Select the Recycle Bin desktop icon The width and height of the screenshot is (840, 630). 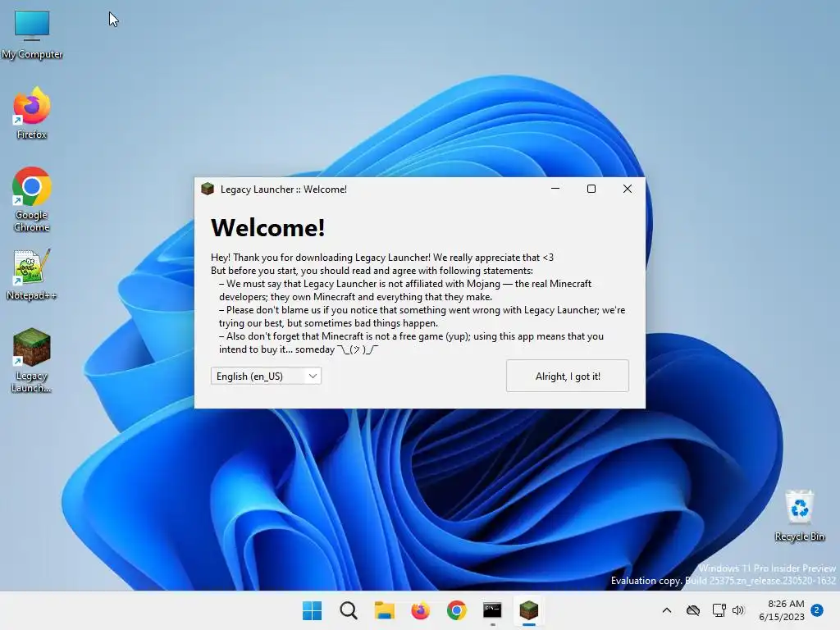point(800,516)
